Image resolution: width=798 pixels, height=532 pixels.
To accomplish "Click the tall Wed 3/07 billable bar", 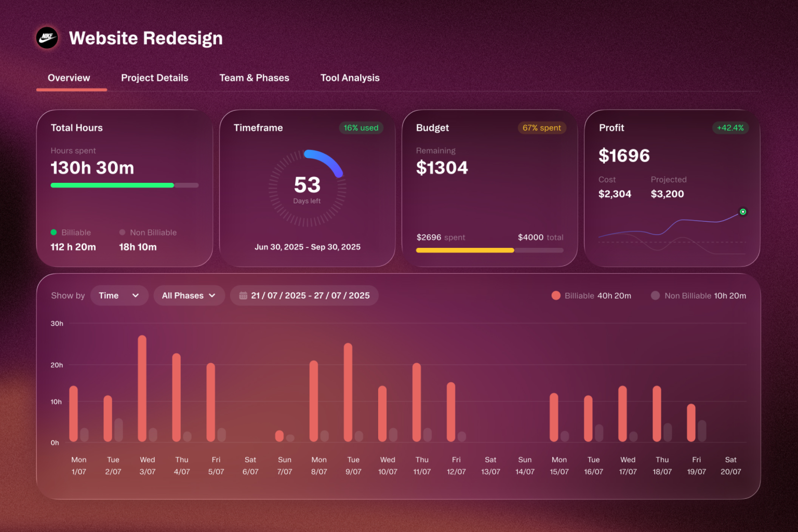I will 142,389.
